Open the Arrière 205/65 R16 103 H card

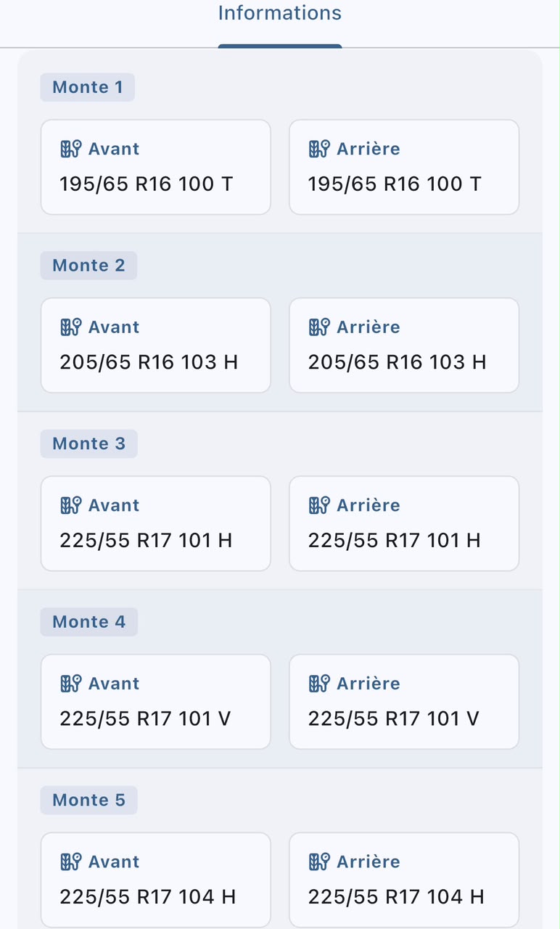[x=404, y=345]
